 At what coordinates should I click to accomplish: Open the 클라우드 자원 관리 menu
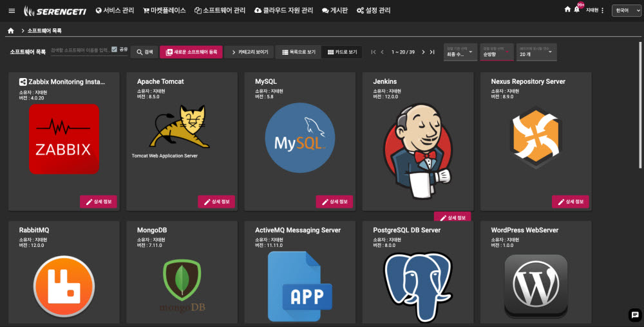pyautogui.click(x=284, y=10)
